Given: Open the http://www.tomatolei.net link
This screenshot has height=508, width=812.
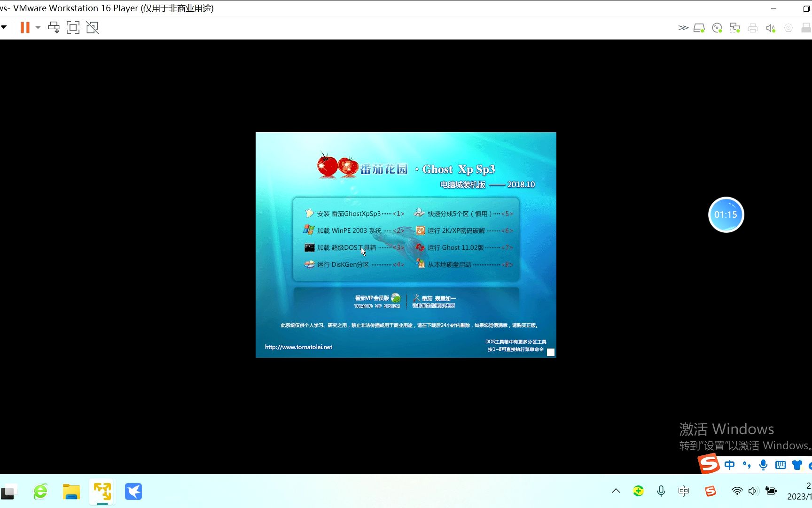Looking at the screenshot, I should [298, 347].
